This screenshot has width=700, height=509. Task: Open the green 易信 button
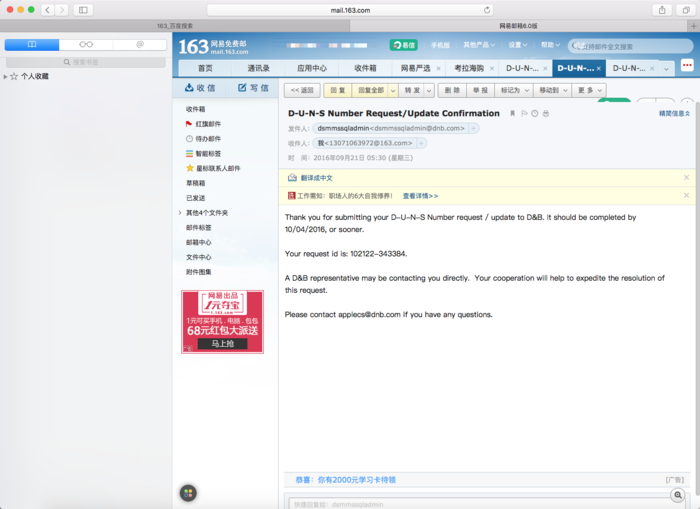(x=404, y=45)
